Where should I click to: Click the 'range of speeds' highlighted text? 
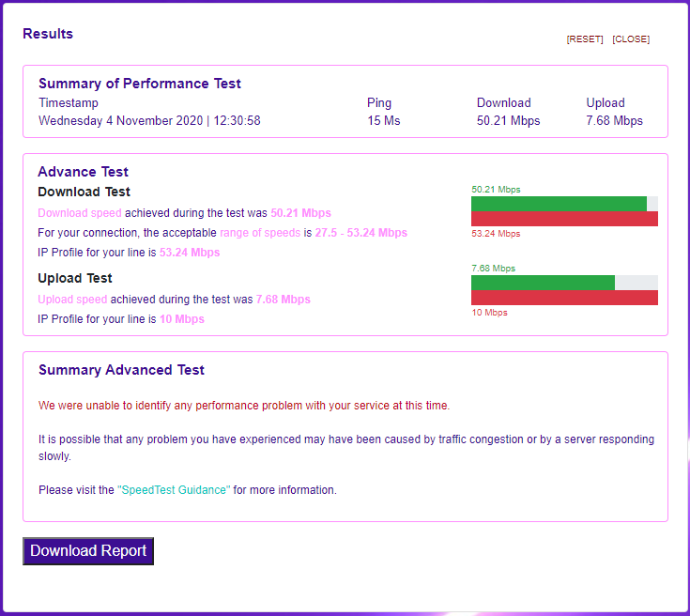pyautogui.click(x=260, y=233)
